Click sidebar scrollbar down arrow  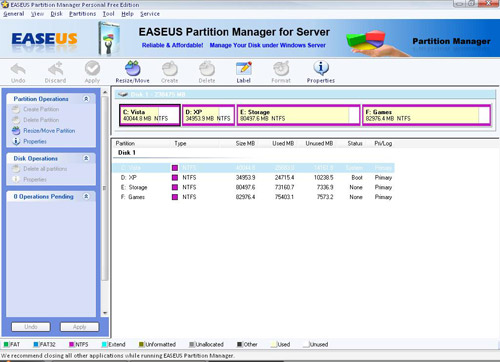point(105,313)
